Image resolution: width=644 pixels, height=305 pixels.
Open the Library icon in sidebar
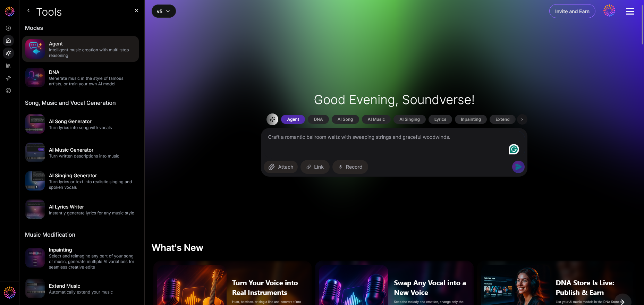8,66
